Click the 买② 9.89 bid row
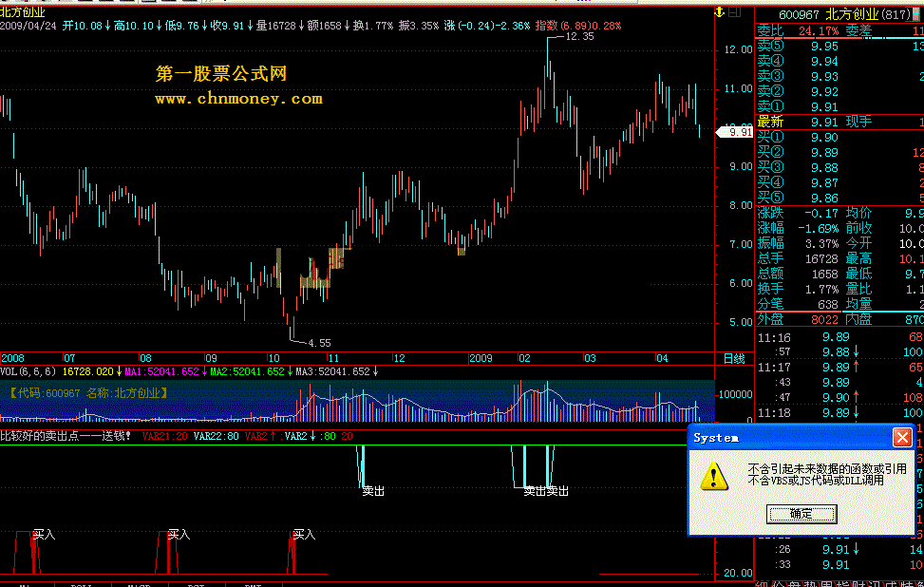The width and height of the screenshot is (924, 587). 839,153
